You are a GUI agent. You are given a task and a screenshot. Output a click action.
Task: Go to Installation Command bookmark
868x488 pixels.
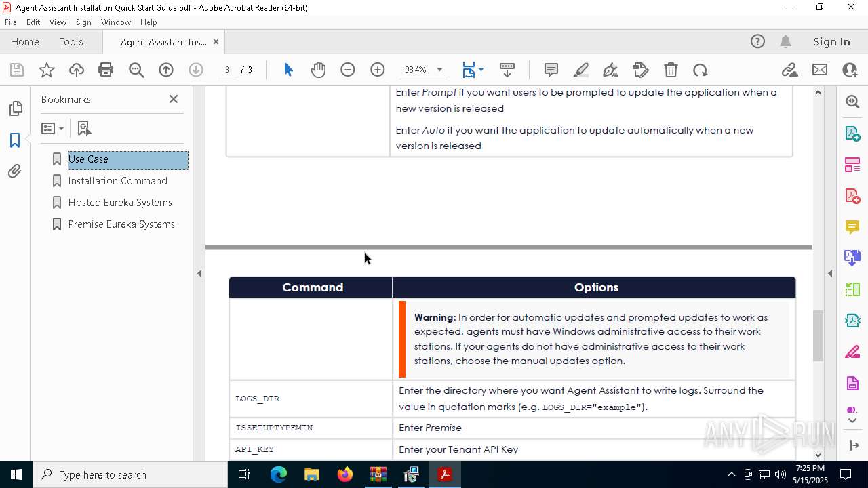tap(117, 181)
